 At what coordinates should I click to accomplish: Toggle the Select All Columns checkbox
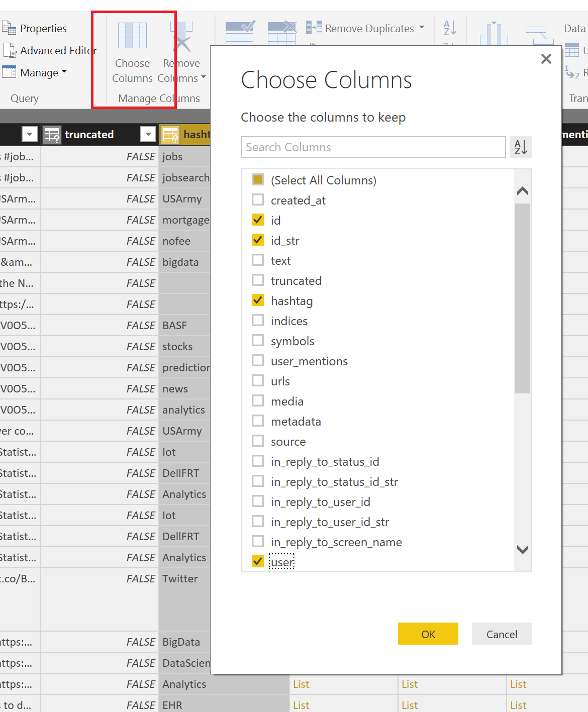[258, 180]
